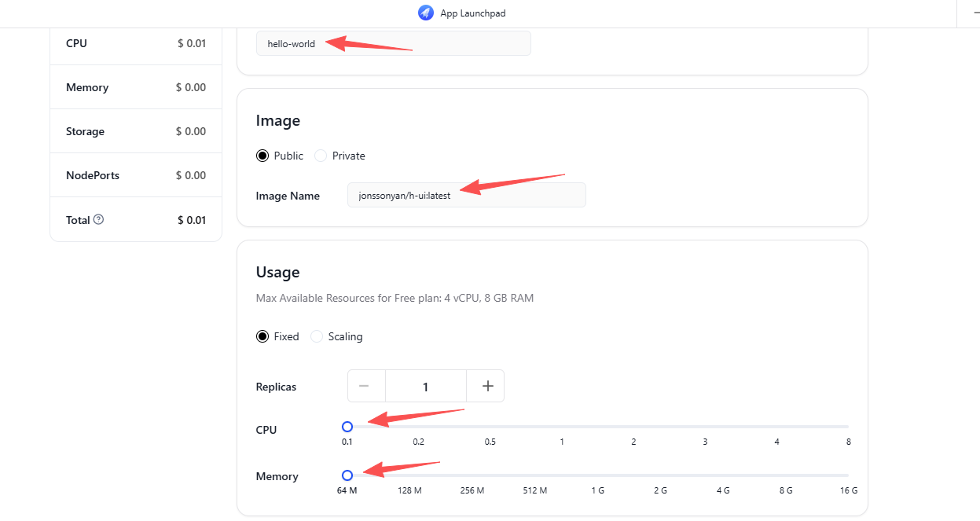Click the Replicas count value field

pos(426,386)
